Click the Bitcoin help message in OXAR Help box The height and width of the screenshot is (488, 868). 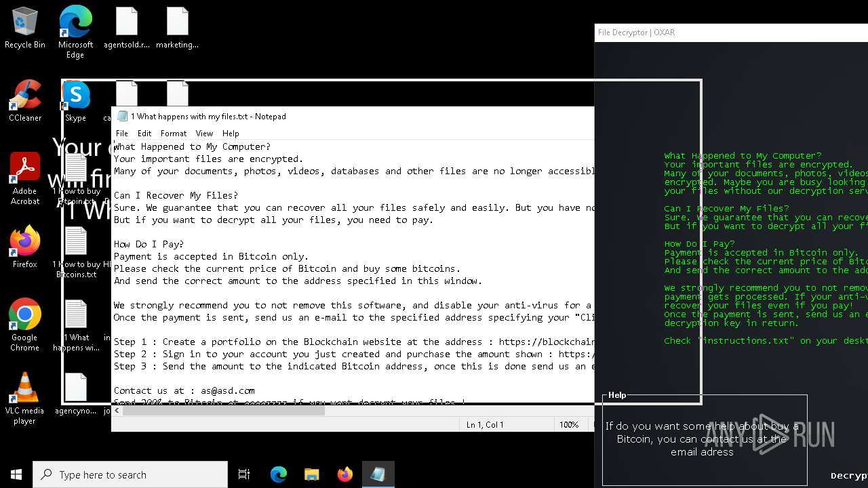pos(703,439)
